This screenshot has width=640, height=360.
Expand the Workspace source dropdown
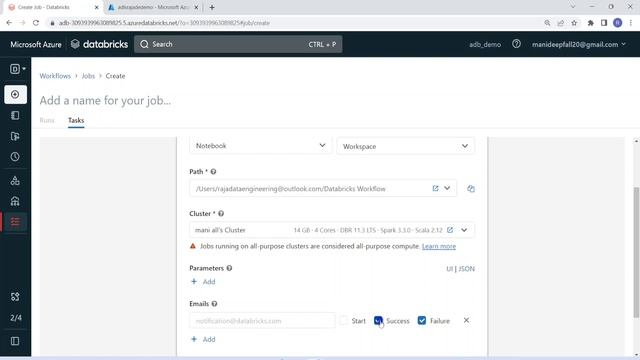[405, 146]
